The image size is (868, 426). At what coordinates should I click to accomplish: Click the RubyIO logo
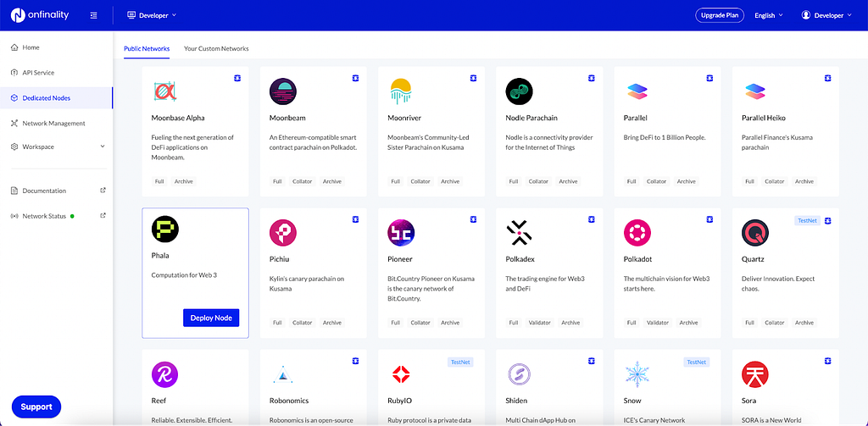[401, 374]
